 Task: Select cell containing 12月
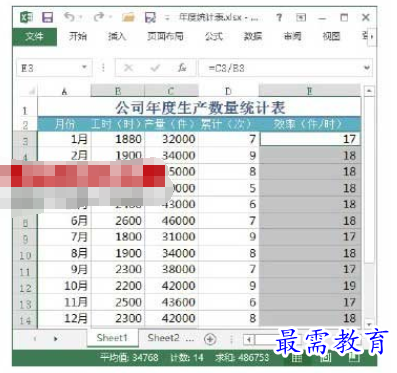tap(64, 319)
